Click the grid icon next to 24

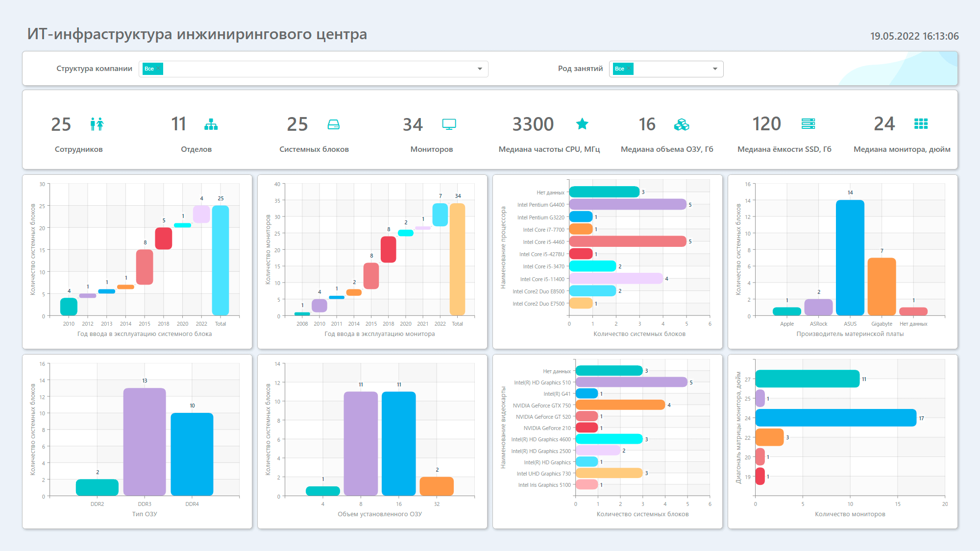coord(921,124)
